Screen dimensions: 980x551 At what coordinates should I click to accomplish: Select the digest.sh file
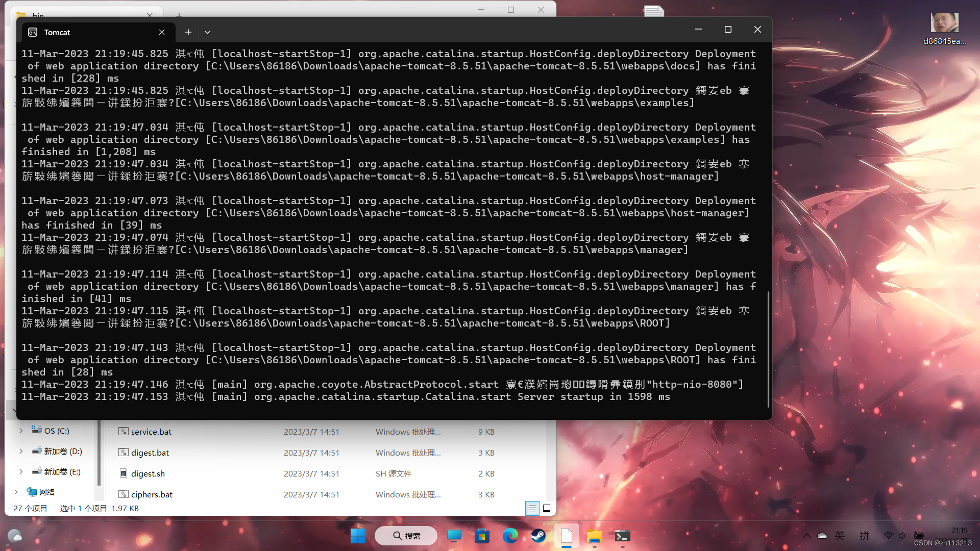click(x=148, y=473)
